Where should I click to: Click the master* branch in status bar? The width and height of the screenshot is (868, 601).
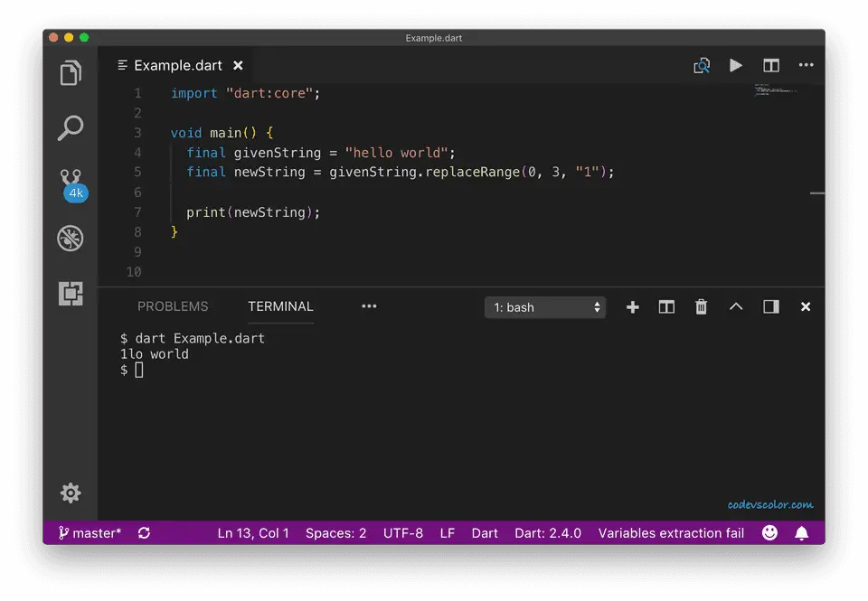coord(90,533)
